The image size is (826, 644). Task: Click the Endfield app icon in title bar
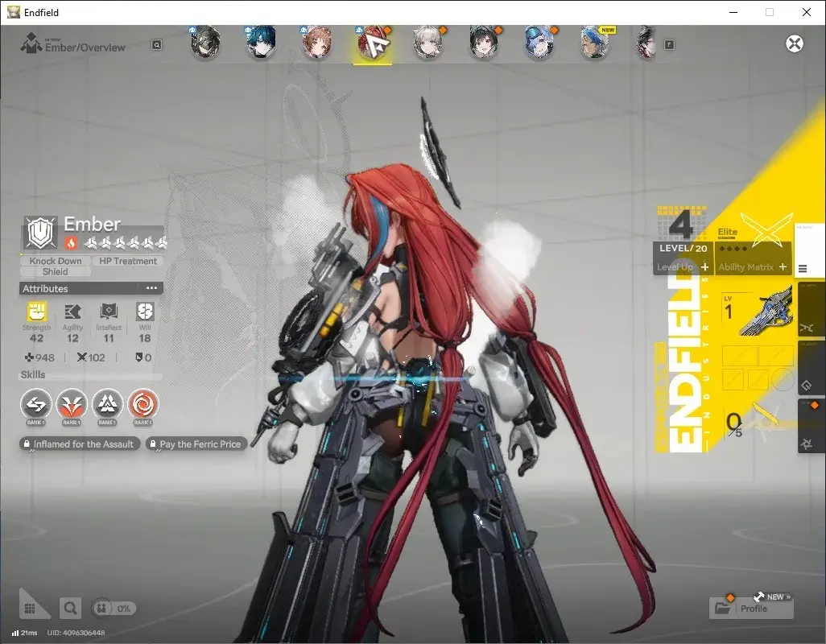point(13,12)
